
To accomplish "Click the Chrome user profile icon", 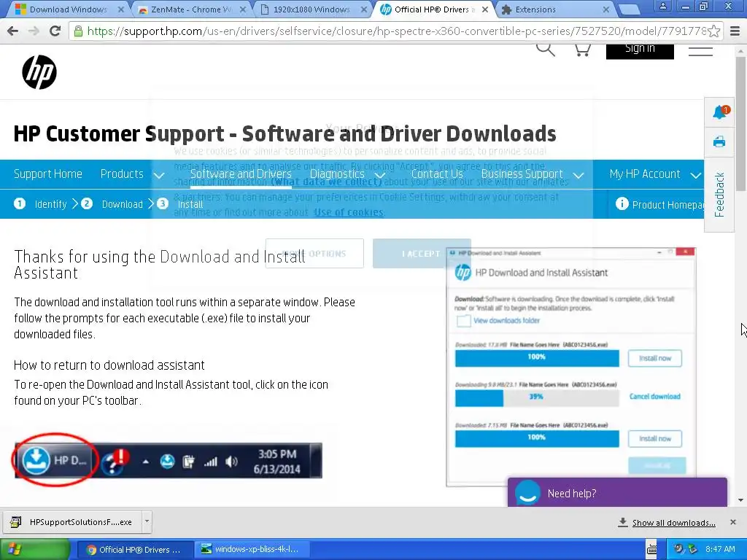I will click(x=662, y=6).
